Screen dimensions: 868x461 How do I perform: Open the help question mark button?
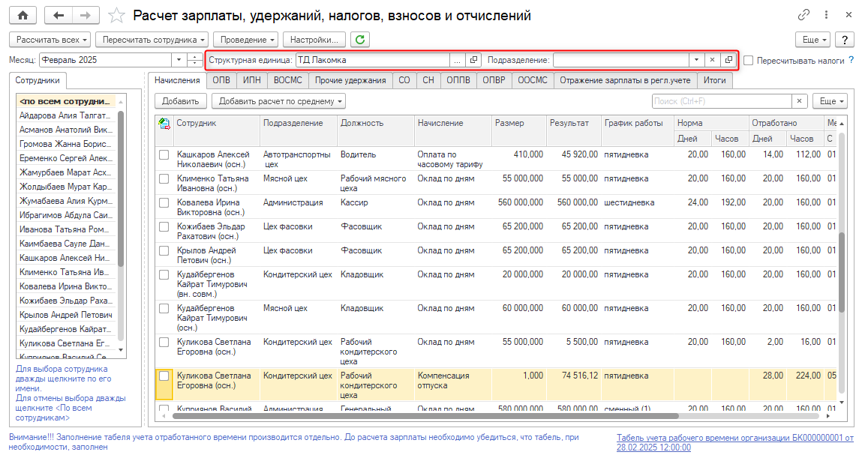click(845, 40)
